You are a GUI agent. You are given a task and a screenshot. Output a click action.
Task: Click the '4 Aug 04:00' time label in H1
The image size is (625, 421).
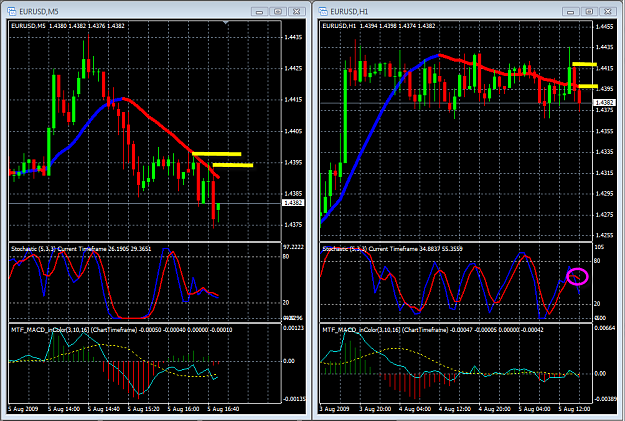[x=415, y=409]
